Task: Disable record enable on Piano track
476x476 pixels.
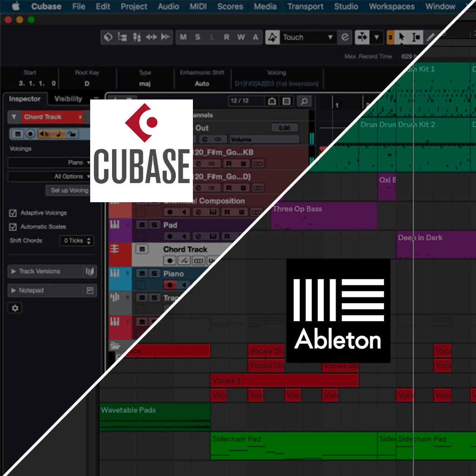Action: [x=170, y=285]
